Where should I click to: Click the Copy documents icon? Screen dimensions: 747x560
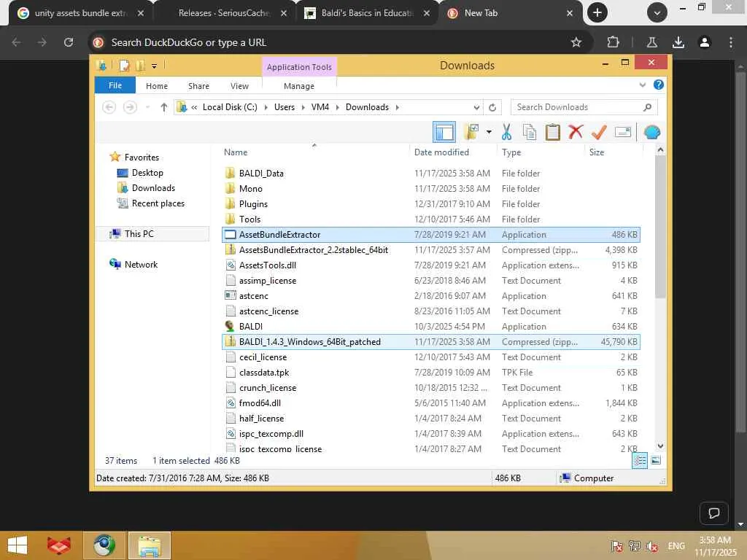click(x=530, y=132)
